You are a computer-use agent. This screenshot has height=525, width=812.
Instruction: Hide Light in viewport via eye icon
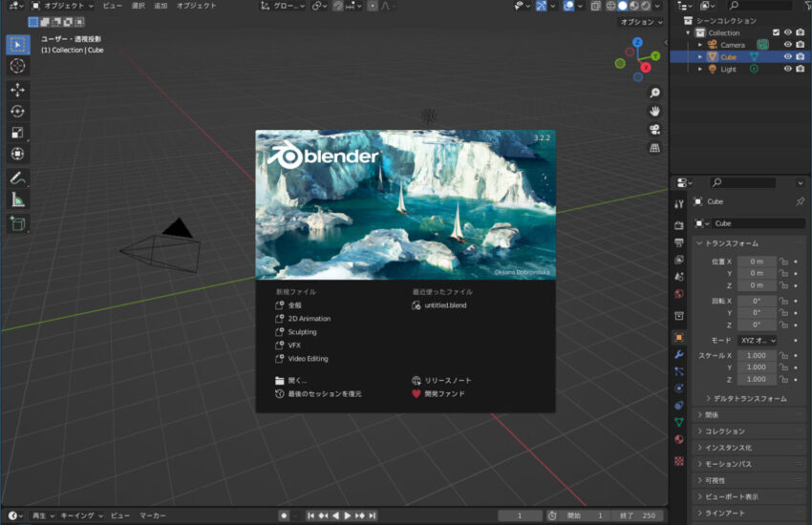click(788, 69)
